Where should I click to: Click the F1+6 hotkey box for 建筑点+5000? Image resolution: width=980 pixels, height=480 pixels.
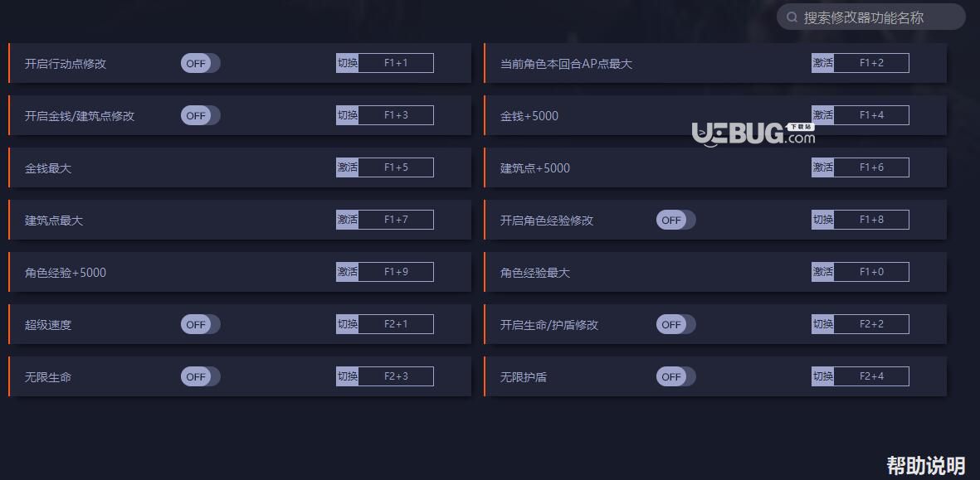pos(871,167)
